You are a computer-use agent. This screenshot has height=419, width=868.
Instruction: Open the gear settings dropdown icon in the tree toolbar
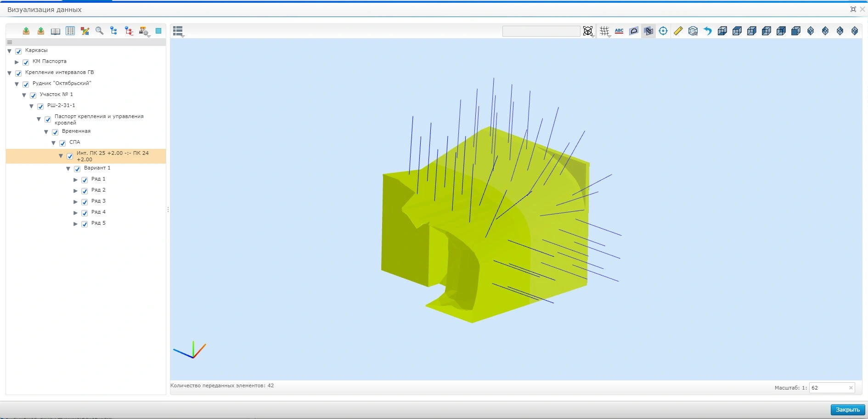[x=144, y=31]
